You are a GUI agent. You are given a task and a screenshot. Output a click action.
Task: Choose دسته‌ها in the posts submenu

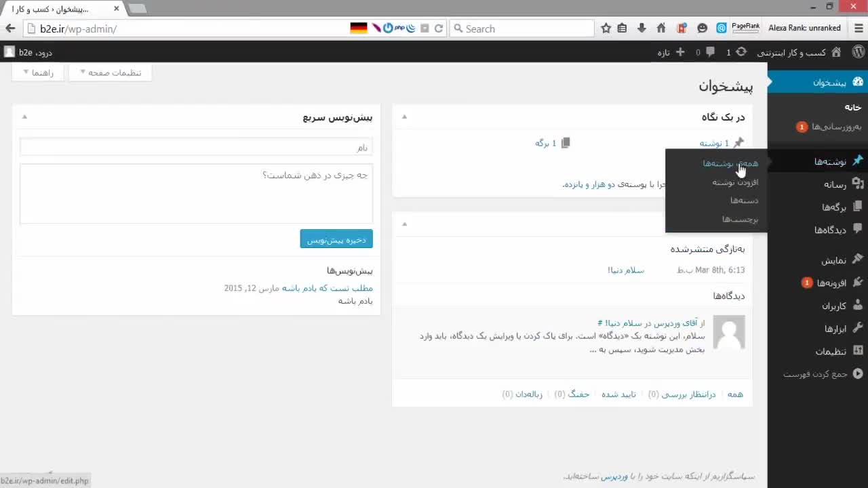click(x=744, y=201)
